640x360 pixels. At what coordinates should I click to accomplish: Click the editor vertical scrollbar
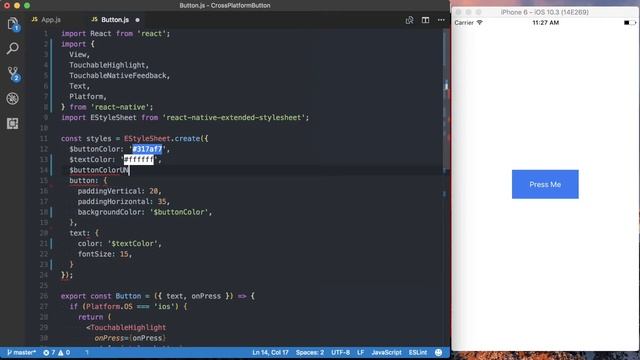click(x=446, y=100)
